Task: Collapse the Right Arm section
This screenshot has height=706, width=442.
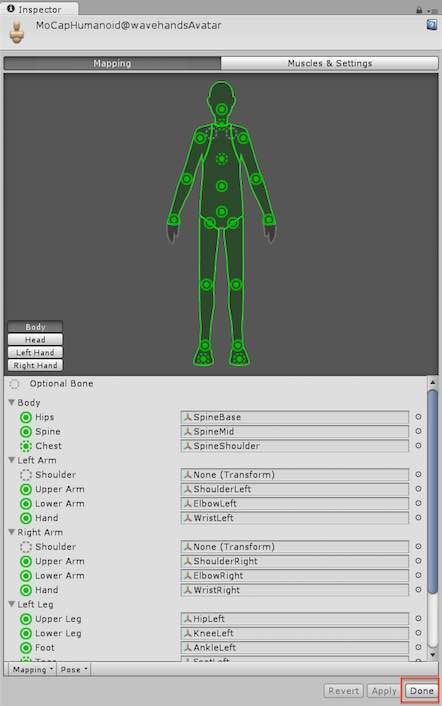Action: click(12, 532)
